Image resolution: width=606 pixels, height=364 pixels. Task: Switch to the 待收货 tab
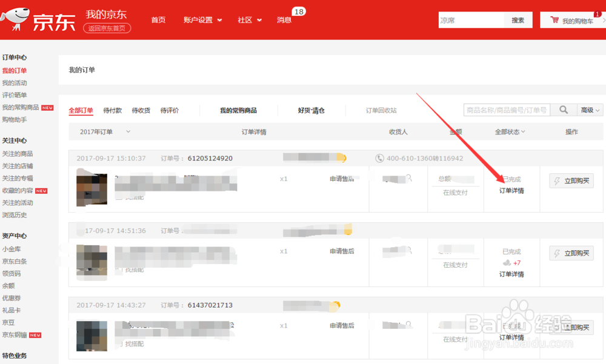tap(142, 110)
